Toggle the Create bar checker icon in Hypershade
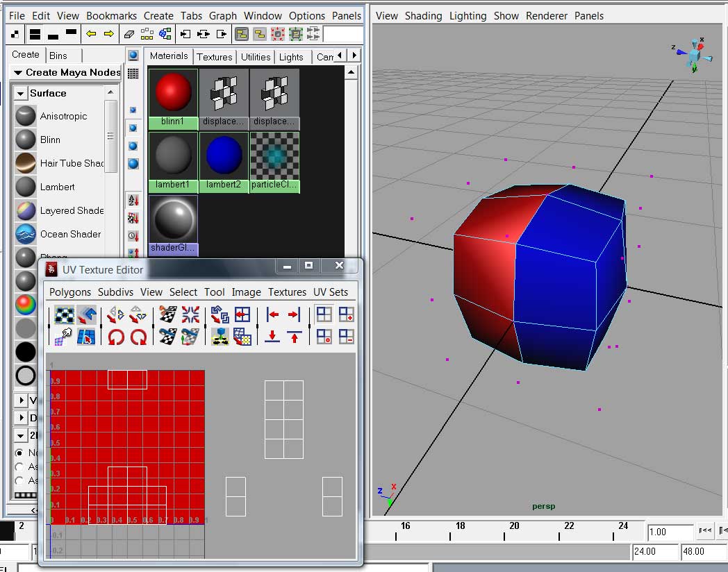728x572 pixels. 15,34
